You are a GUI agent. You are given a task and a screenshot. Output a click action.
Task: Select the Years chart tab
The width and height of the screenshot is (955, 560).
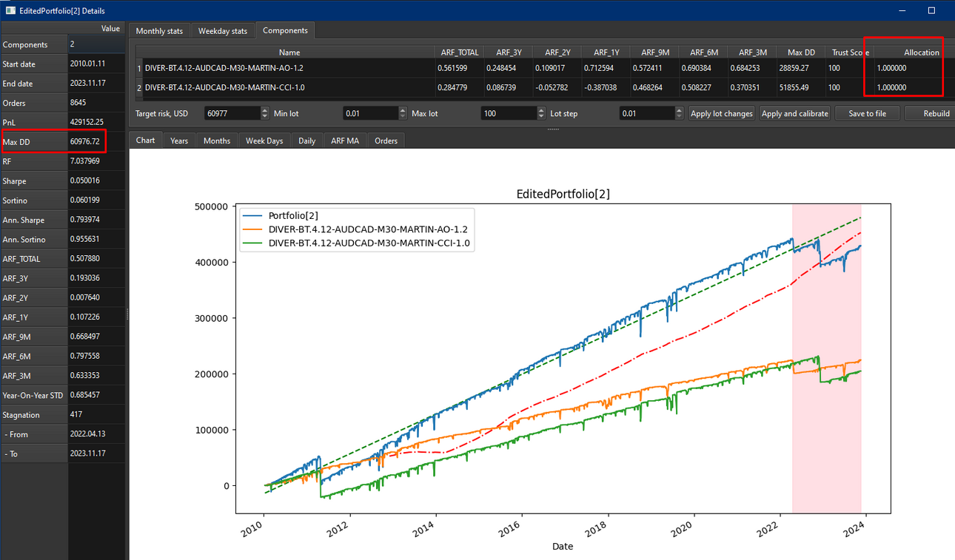tap(179, 141)
